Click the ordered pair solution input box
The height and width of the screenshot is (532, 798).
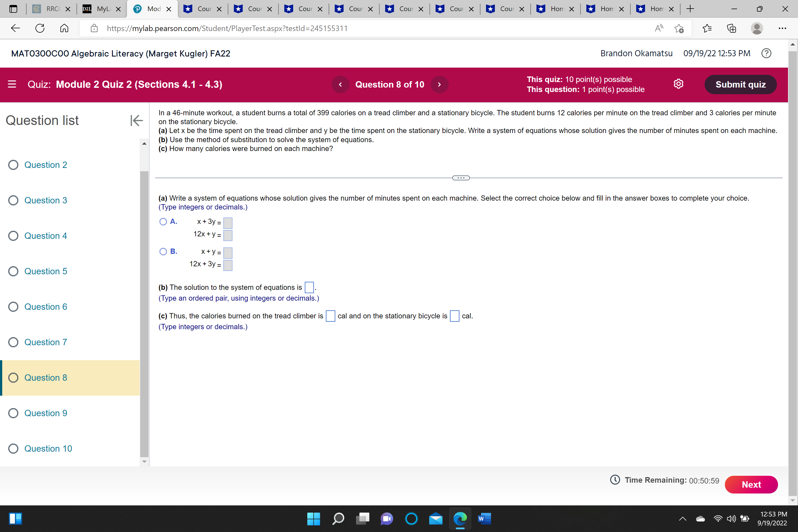click(309, 287)
